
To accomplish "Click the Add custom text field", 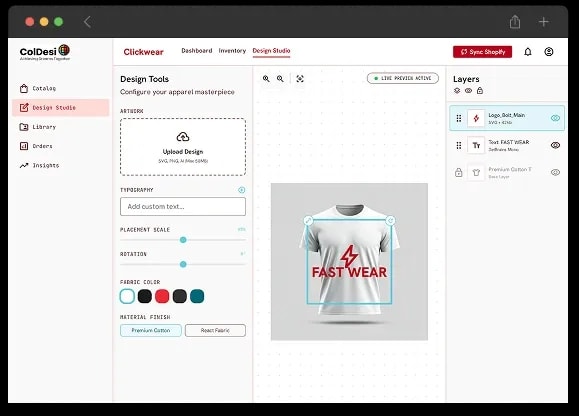I will (x=183, y=206).
